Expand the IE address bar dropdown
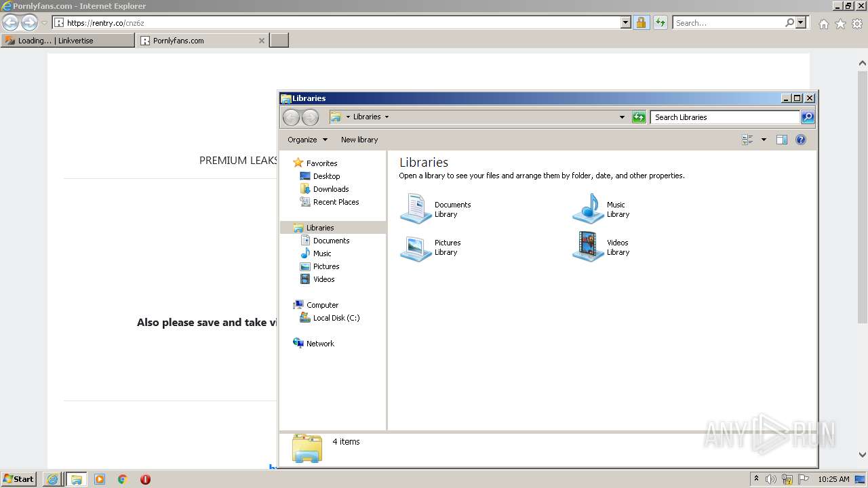 pos(626,22)
